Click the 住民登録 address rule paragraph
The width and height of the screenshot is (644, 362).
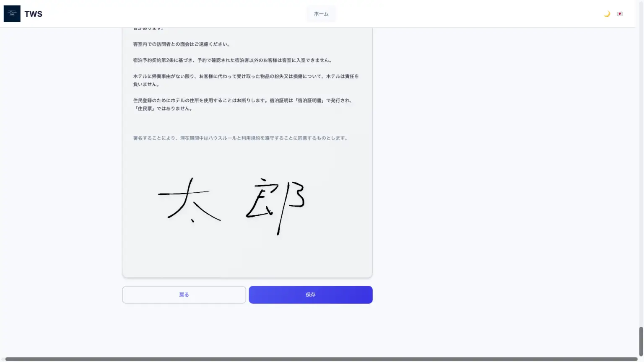click(x=242, y=101)
